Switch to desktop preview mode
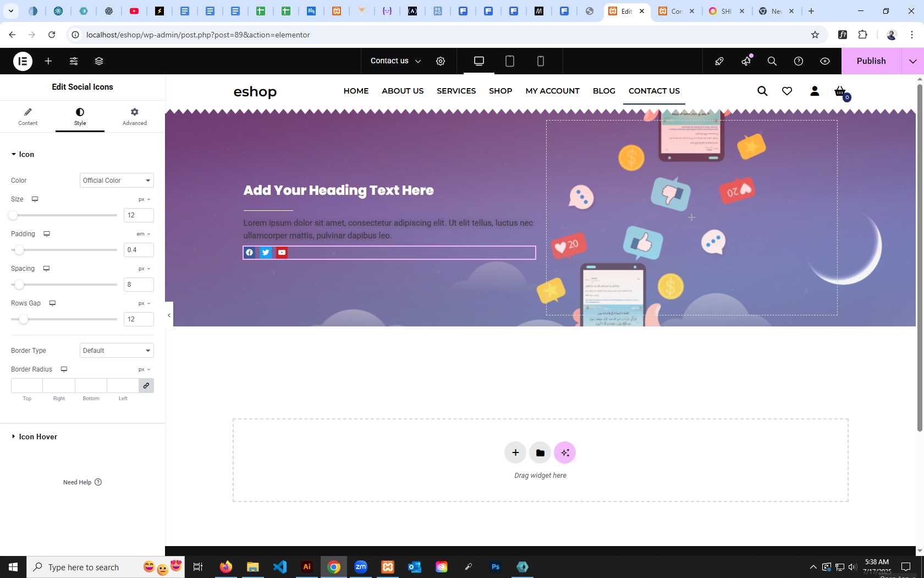Viewport: 924px width, 578px height. tap(479, 61)
